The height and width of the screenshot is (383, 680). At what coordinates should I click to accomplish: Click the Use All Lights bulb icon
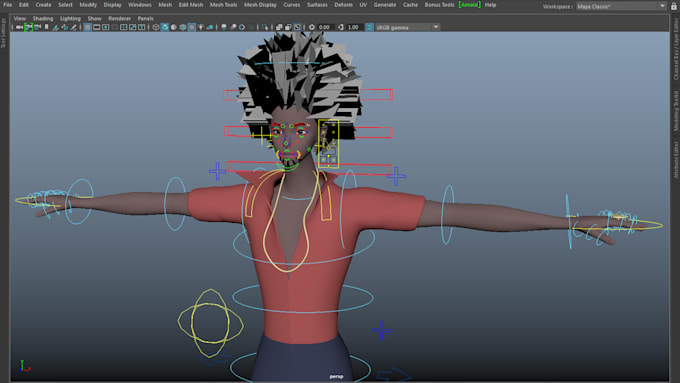(200, 27)
